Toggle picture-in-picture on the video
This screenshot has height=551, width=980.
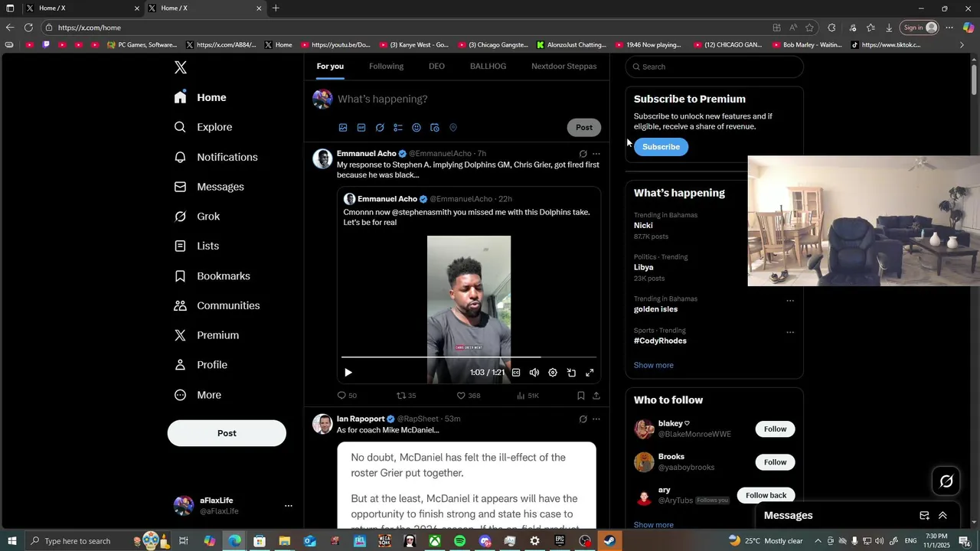(571, 373)
